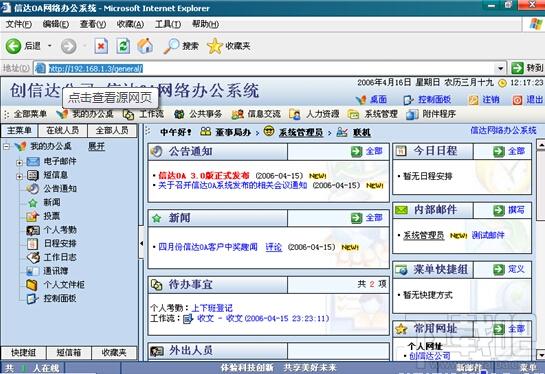Screen dimensions: 545x374
Task: Open the 上下班登记 attendance link
Action: point(212,308)
